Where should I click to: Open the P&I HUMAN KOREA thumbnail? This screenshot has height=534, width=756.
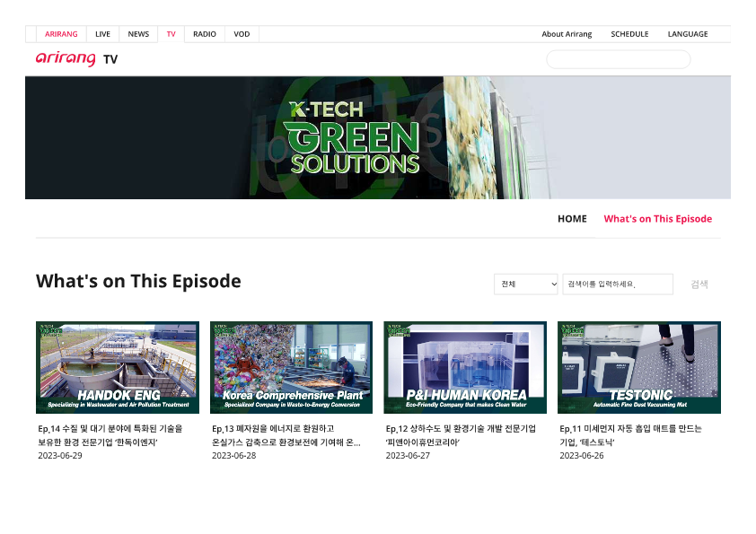465,367
